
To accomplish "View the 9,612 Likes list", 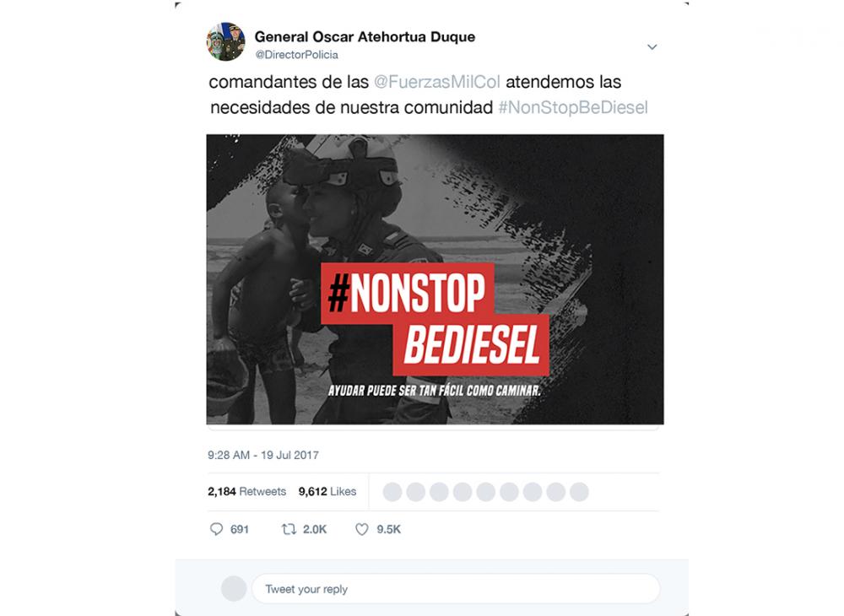I will [x=327, y=491].
